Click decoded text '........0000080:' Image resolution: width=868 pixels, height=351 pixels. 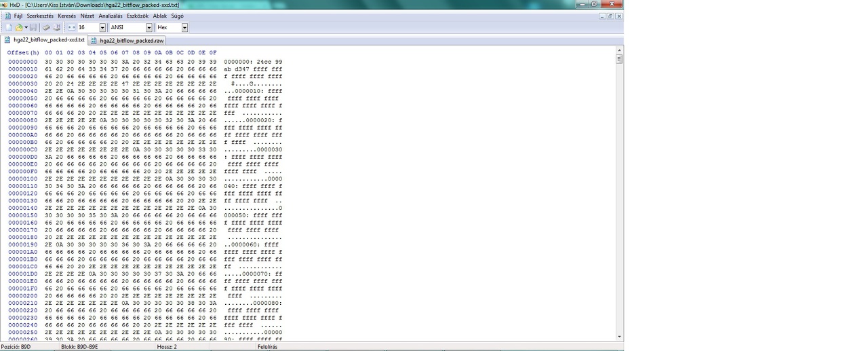coord(253,303)
